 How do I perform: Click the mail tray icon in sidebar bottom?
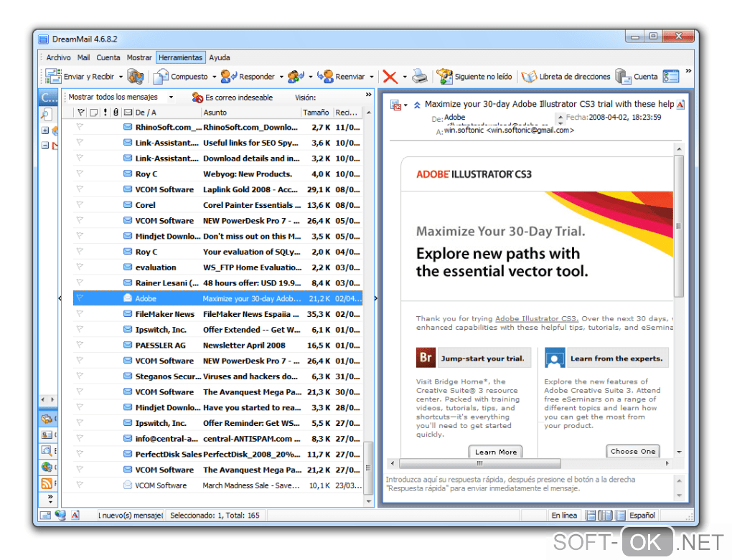tap(47, 419)
